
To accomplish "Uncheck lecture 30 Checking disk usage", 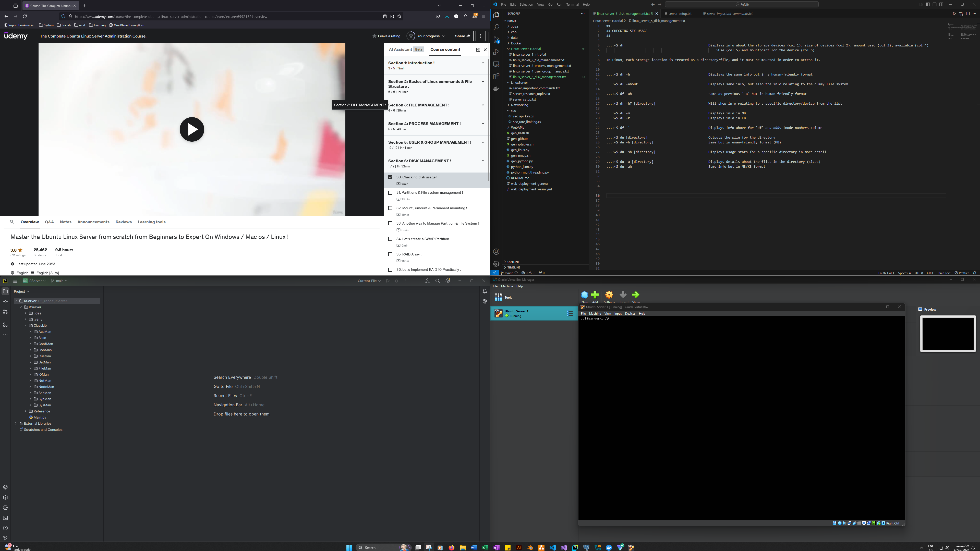I will [x=390, y=177].
